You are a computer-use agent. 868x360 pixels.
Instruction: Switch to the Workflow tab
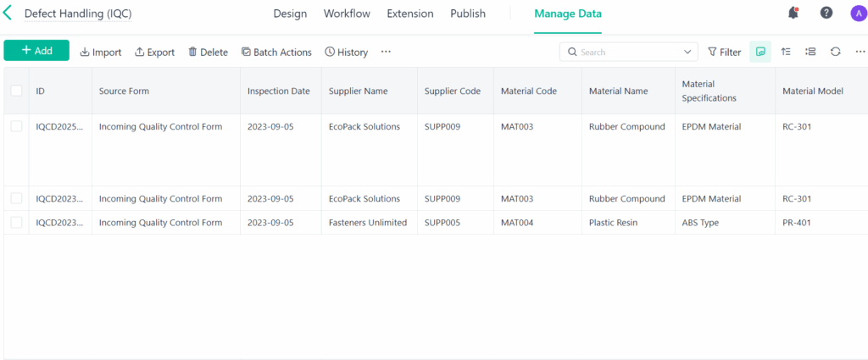click(x=347, y=14)
